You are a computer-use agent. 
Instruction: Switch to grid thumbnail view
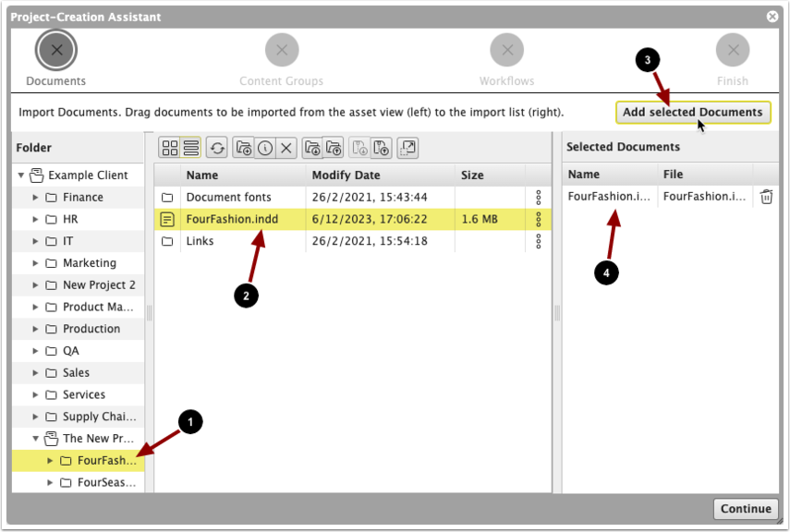click(x=170, y=148)
